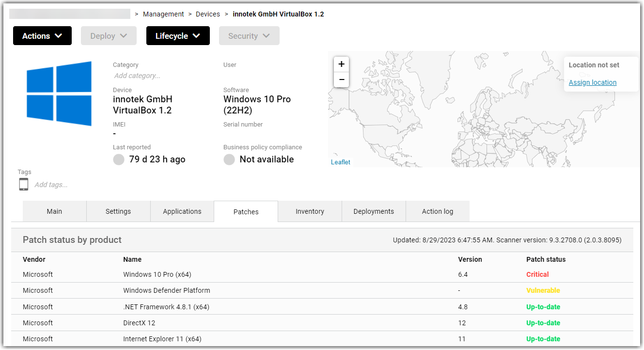
Task: Click the Location not set label
Action: pyautogui.click(x=594, y=65)
